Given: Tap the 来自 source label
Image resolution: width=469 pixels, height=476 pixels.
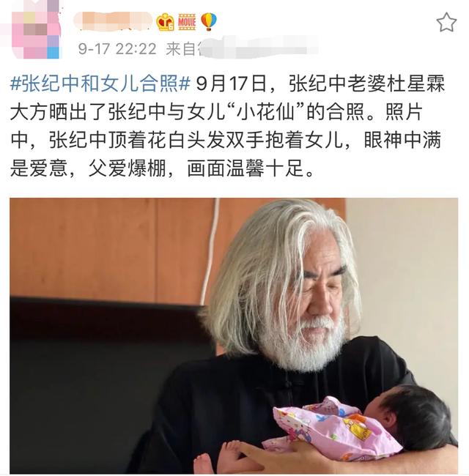Looking at the screenshot, I should pyautogui.click(x=180, y=49).
